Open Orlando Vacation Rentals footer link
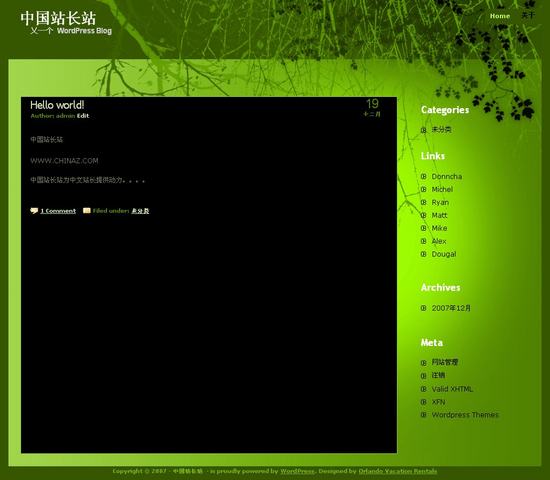 (398, 471)
